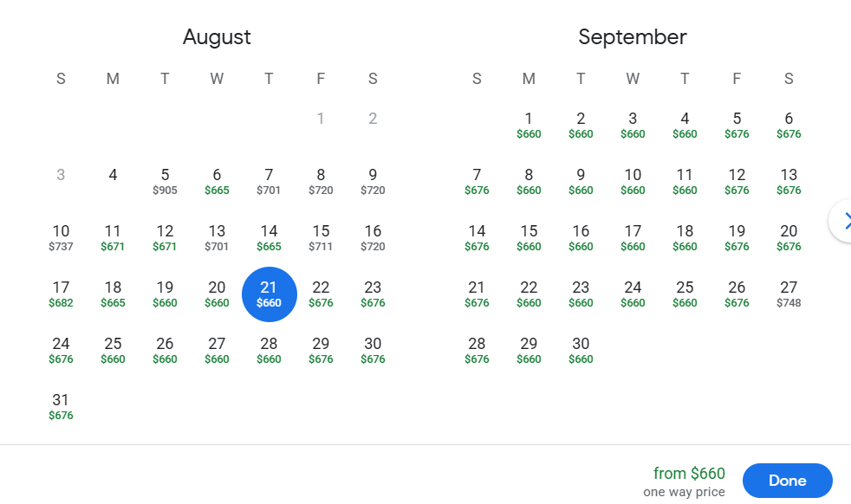The image size is (851, 504).
Task: Select September 1 at $660
Action: click(x=529, y=125)
